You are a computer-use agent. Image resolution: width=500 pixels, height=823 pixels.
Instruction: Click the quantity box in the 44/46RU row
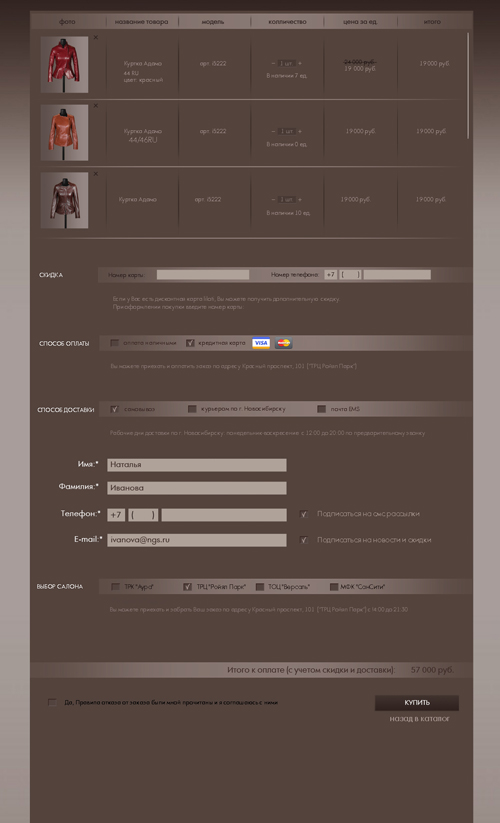(x=286, y=131)
